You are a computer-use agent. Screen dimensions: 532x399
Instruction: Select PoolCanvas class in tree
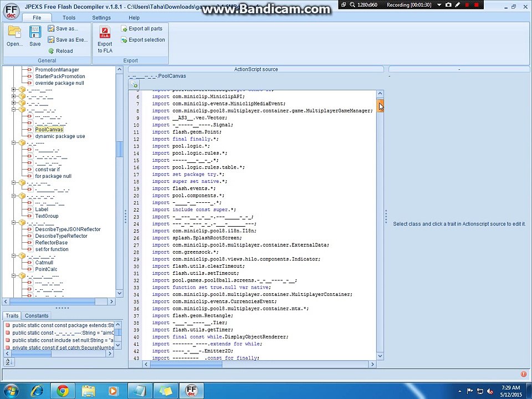pyautogui.click(x=49, y=130)
